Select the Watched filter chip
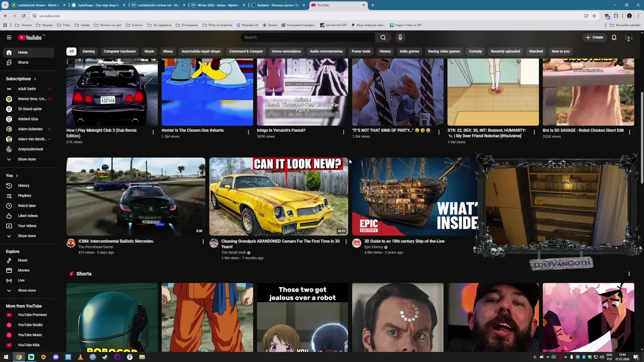Screen dimensions: 644x362 [536, 51]
